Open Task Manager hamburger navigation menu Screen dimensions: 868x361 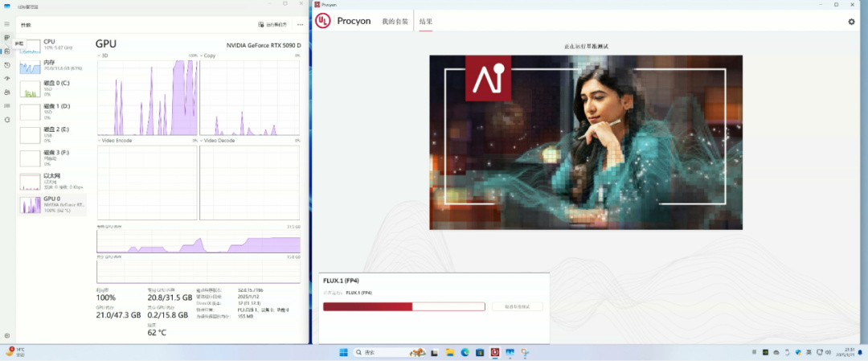click(x=7, y=24)
